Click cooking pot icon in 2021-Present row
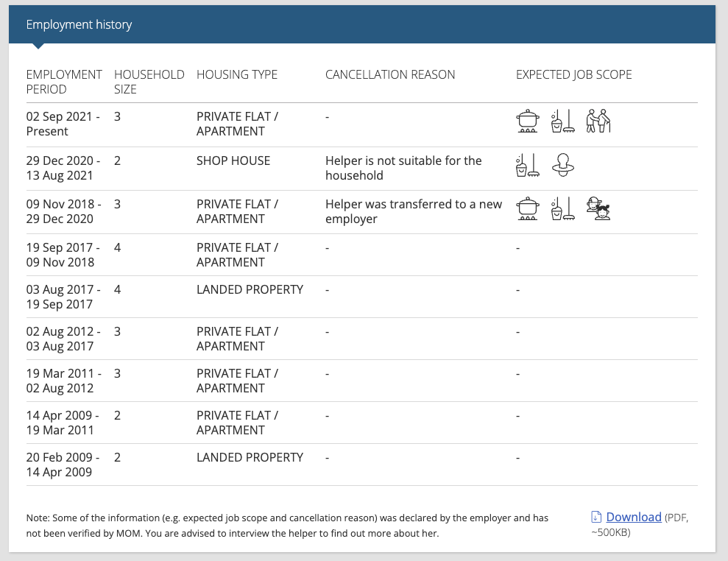The width and height of the screenshot is (728, 561). [528, 121]
